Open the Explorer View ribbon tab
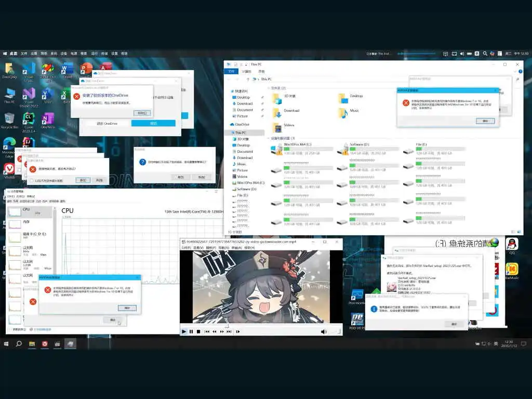 coord(261,72)
